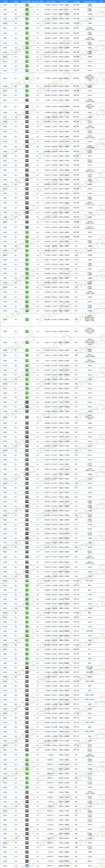The height and width of the screenshot is (868, 105).
Task: Click fuel icon in A4 row CDNB, CAEA, CFKA
Action: (27, 29)
